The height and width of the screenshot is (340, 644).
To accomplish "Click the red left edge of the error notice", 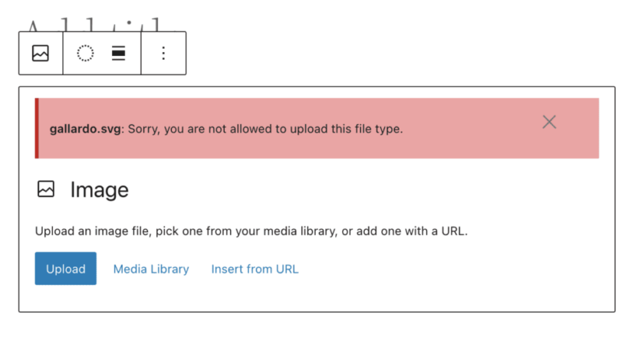I will coord(37,129).
